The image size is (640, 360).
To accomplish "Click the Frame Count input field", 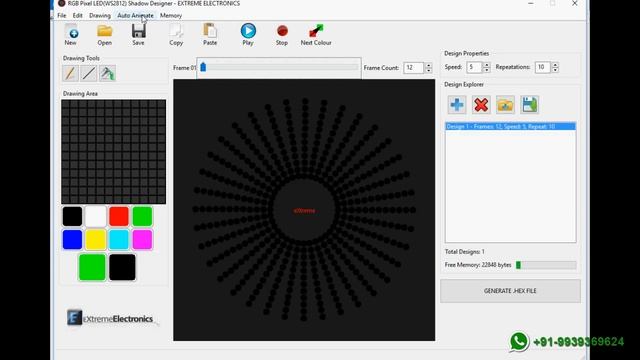I will pos(413,68).
